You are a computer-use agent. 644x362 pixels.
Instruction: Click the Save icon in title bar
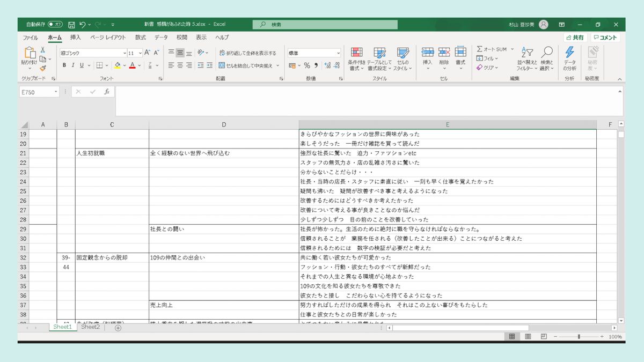71,25
